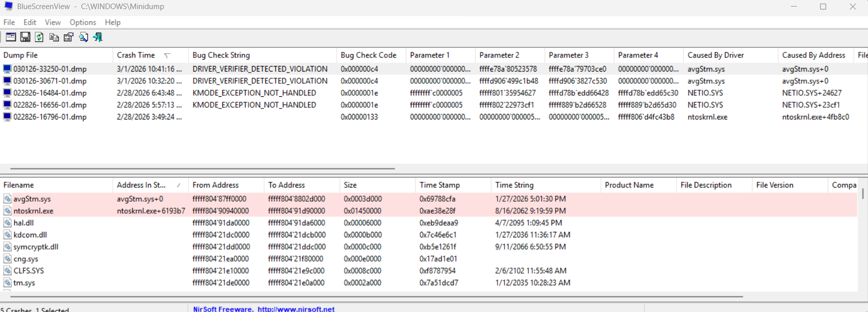This screenshot has width=868, height=312.
Task: Sort by the Bug Check String header
Action: coord(221,55)
